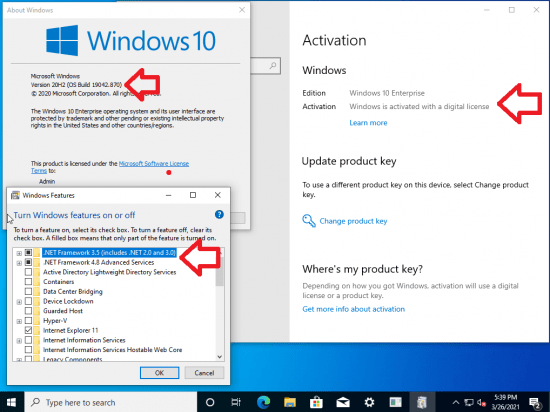The width and height of the screenshot is (550, 412).
Task: Click the taskbar search magnifier icon
Action: 35,402
